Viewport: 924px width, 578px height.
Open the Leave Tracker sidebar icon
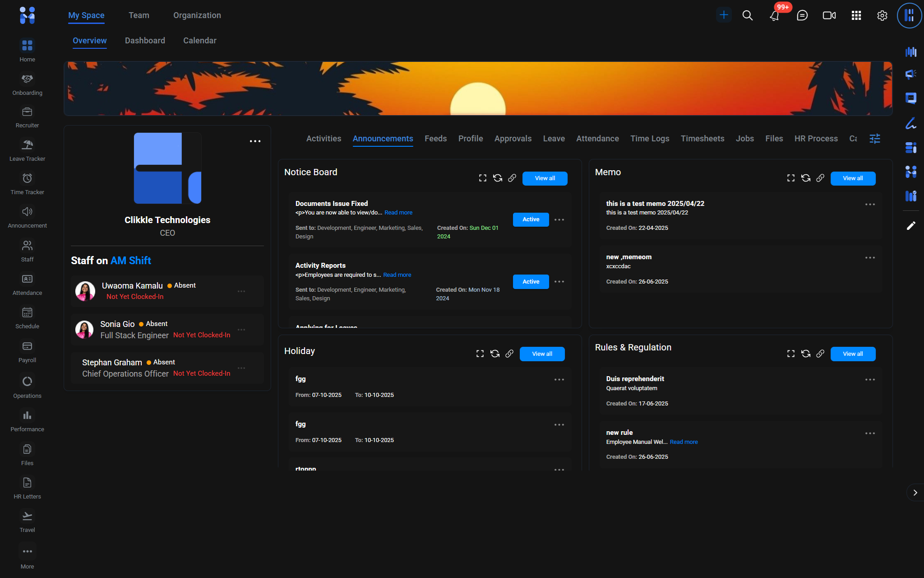pos(27,145)
